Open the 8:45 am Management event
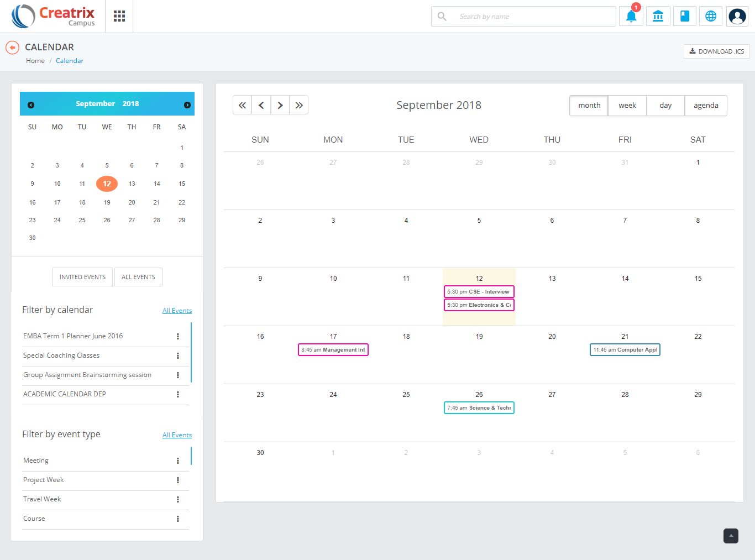 tap(333, 349)
